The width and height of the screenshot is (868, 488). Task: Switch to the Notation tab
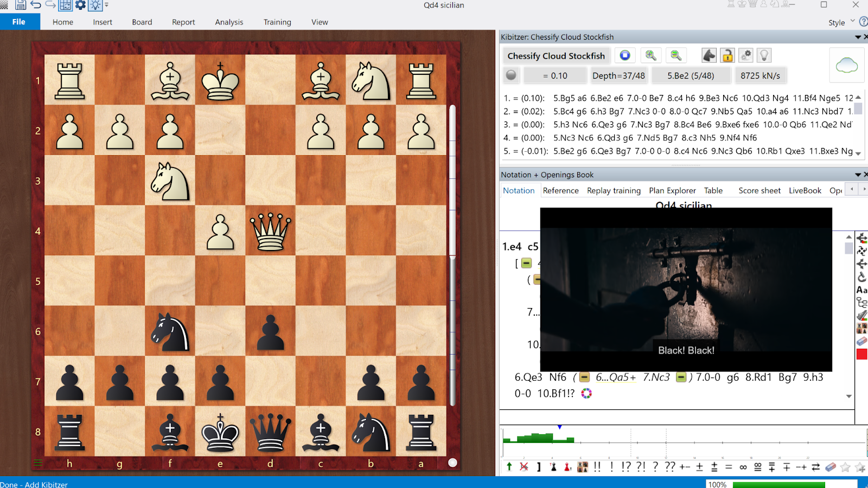click(519, 190)
